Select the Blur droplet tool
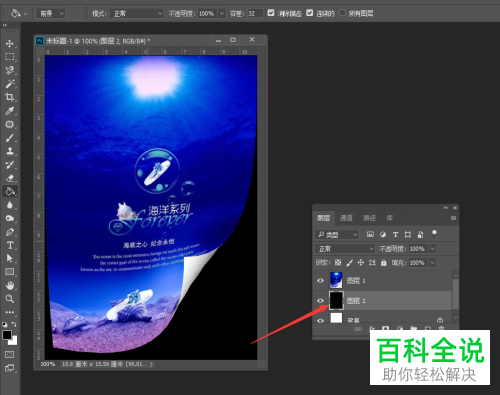 coord(10,205)
